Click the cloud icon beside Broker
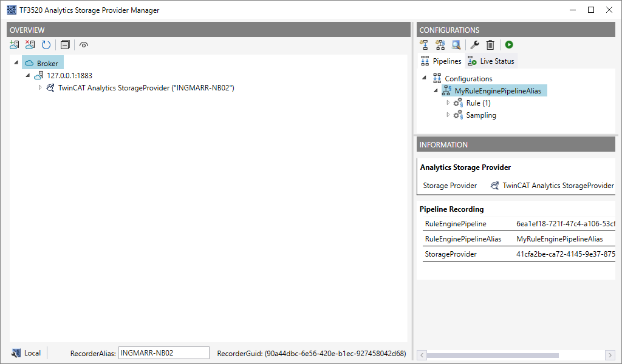The image size is (622, 364). (x=29, y=63)
